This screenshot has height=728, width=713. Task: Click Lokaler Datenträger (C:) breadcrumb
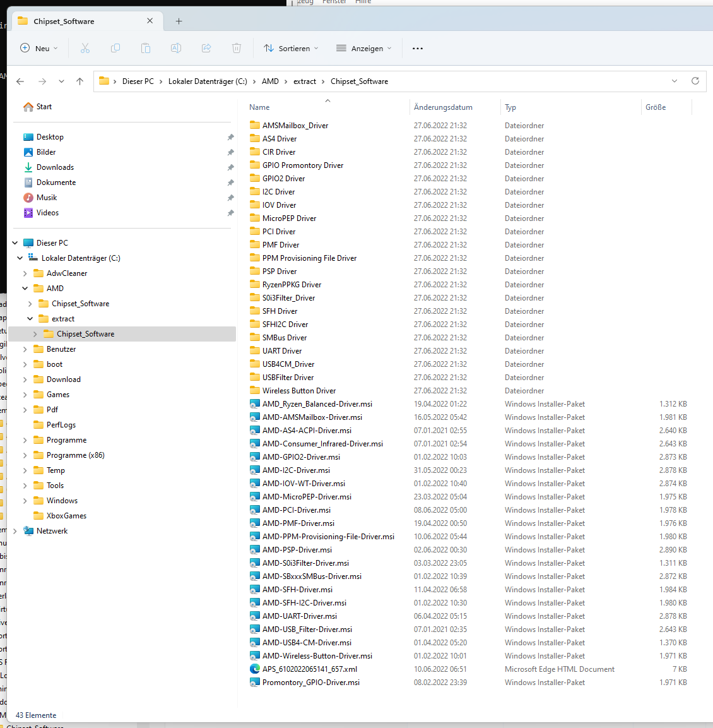(x=208, y=81)
